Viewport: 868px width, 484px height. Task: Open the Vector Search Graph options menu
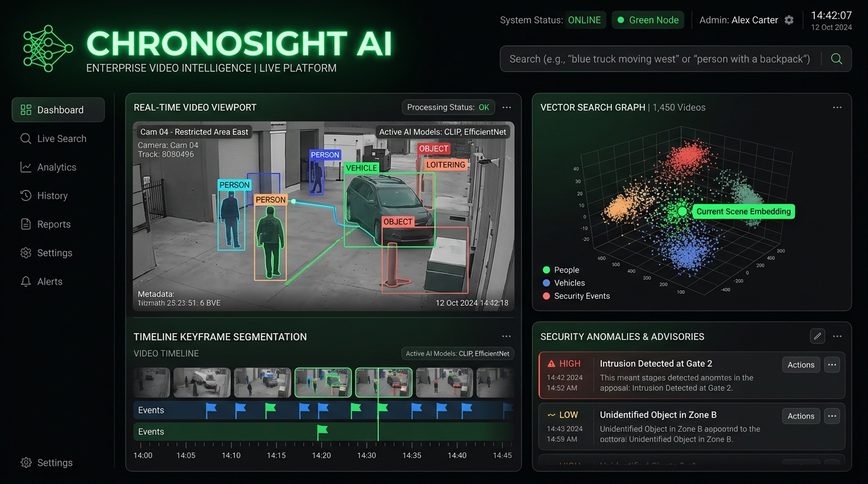(837, 107)
